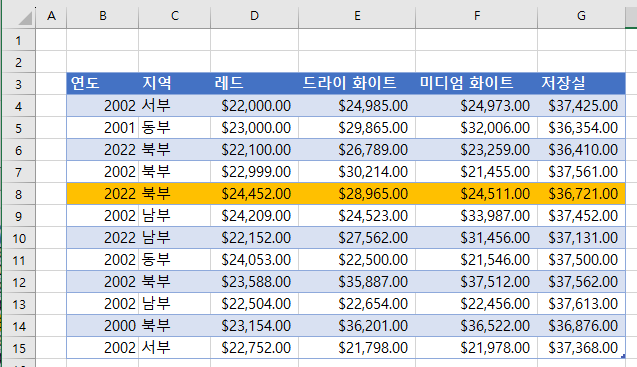Select cell with $24,209.00

(254, 215)
